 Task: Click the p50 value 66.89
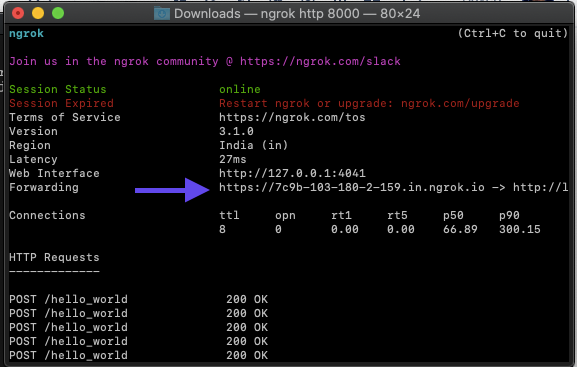[460, 229]
